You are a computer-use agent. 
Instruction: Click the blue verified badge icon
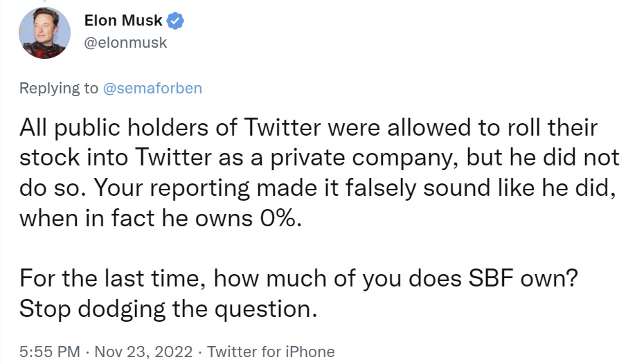175,21
